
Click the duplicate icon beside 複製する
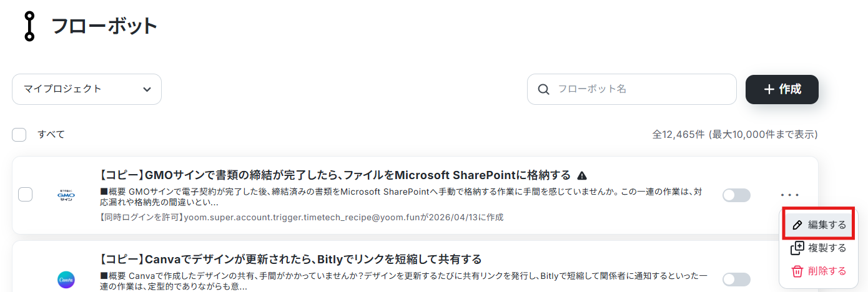797,248
